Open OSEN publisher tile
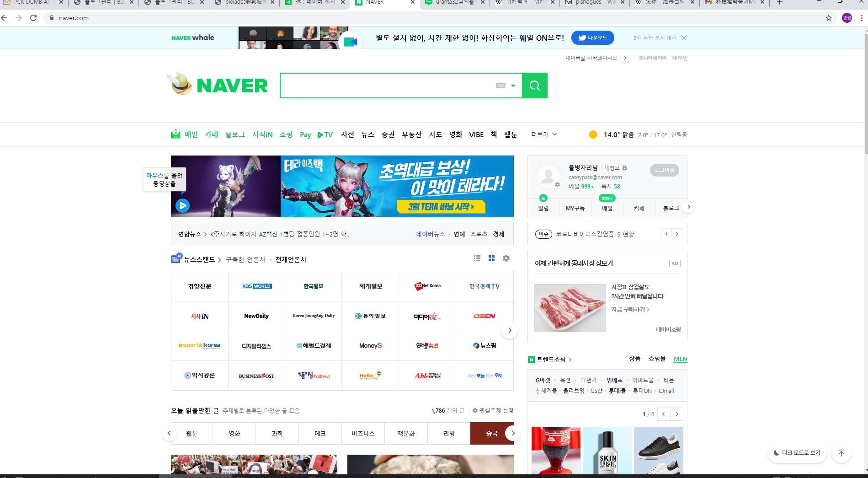This screenshot has width=868, height=478. (x=485, y=316)
